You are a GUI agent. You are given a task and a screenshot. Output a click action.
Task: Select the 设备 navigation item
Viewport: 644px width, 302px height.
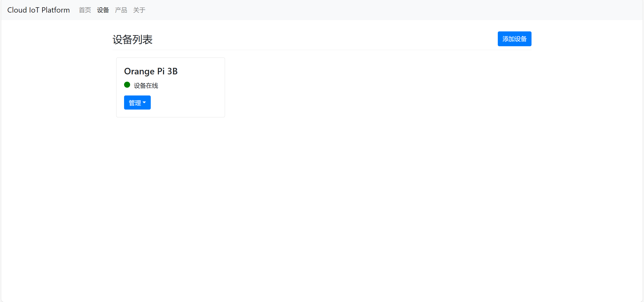(x=103, y=10)
